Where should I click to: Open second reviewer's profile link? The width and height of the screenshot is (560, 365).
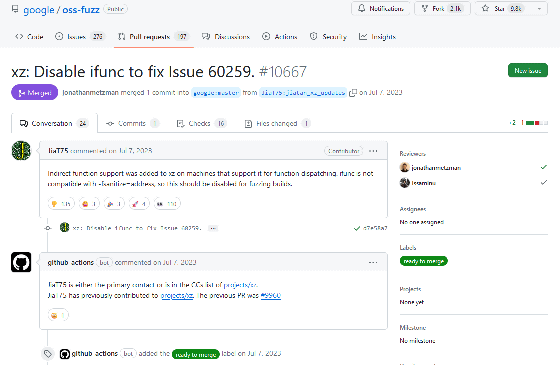pyautogui.click(x=423, y=183)
